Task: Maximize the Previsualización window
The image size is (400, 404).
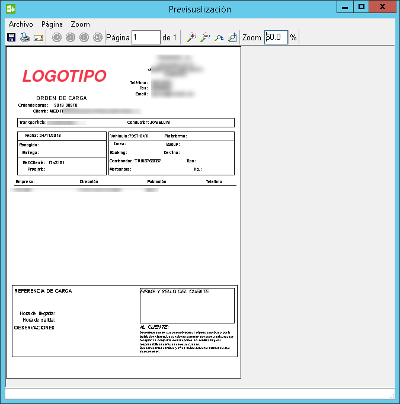Action: coord(361,7)
